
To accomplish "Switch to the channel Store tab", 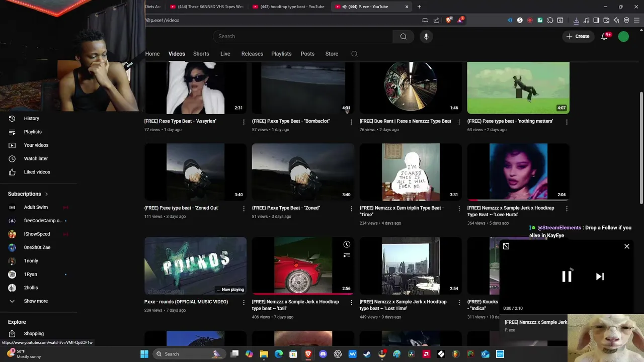I will pos(332,54).
